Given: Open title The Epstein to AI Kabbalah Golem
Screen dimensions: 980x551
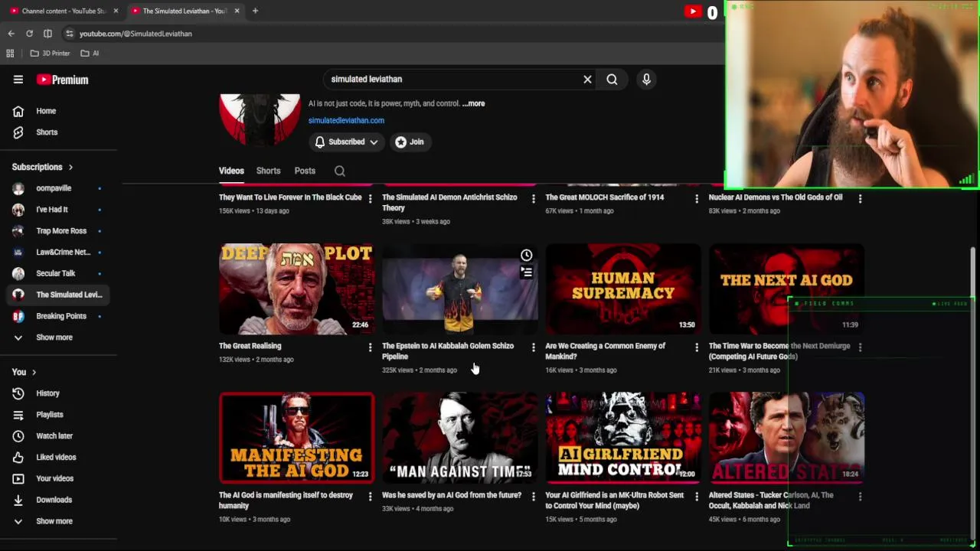Looking at the screenshot, I should coord(448,351).
